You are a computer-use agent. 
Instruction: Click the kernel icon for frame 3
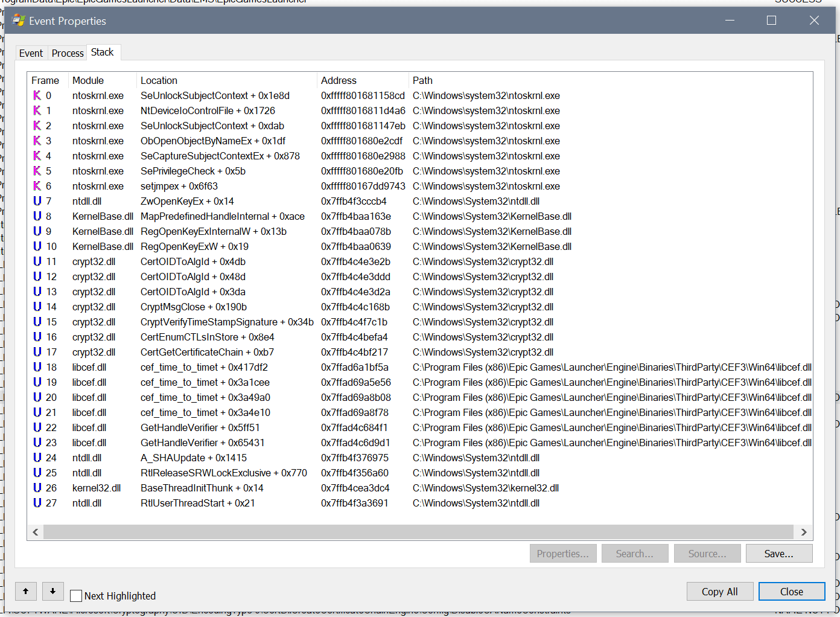[37, 141]
